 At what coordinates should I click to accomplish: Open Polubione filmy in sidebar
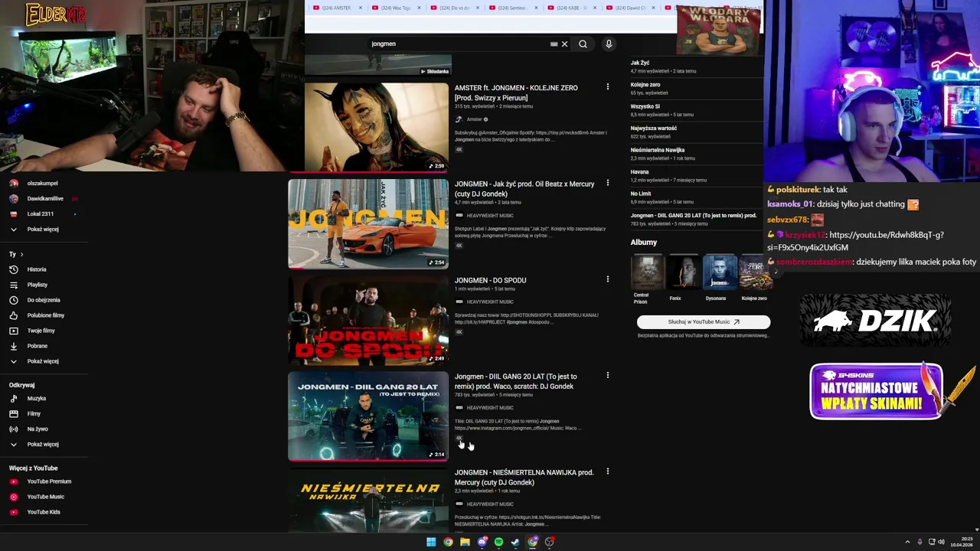tap(45, 315)
